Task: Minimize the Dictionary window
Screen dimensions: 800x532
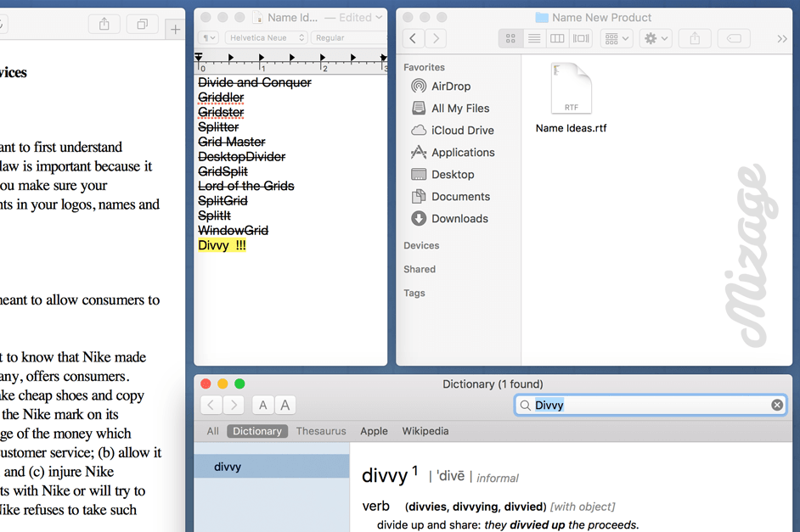Action: (x=223, y=384)
